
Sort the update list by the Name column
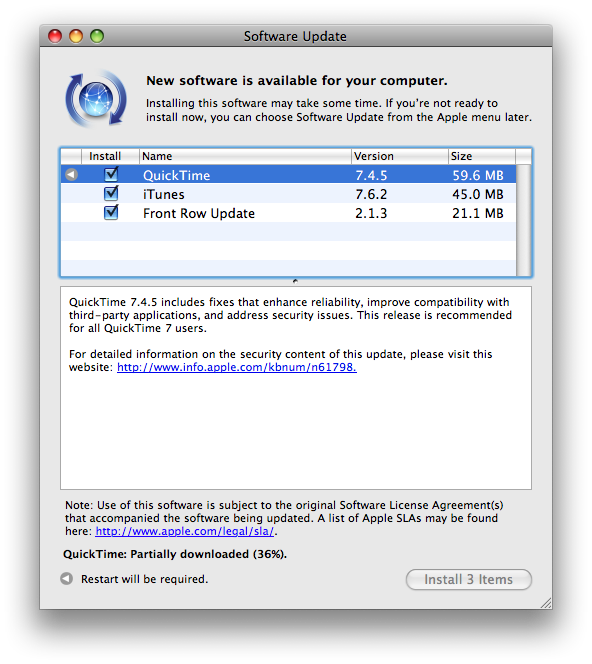tap(245, 156)
